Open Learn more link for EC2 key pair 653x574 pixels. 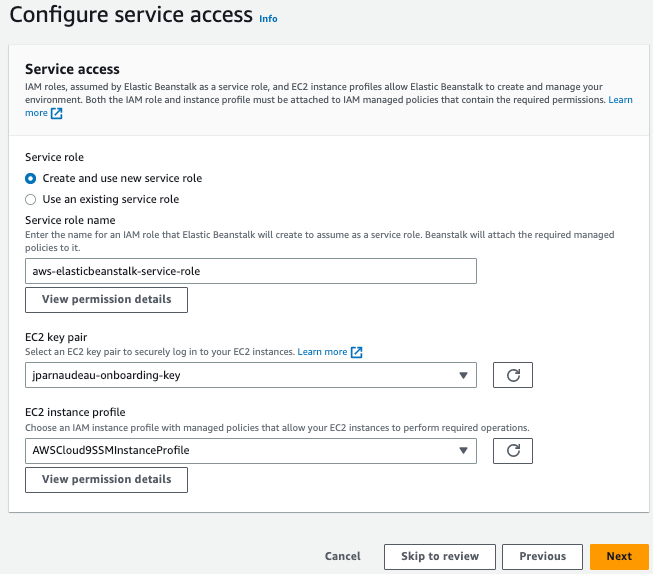(322, 352)
